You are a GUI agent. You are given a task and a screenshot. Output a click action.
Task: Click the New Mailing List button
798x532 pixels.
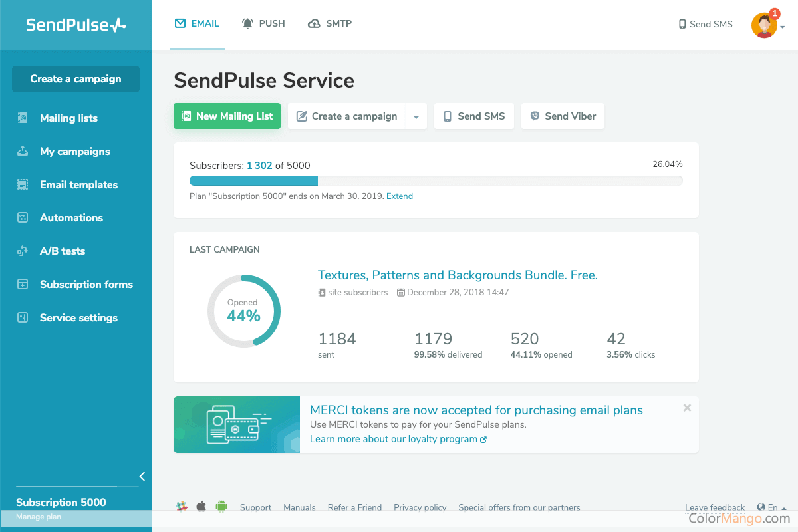click(227, 116)
